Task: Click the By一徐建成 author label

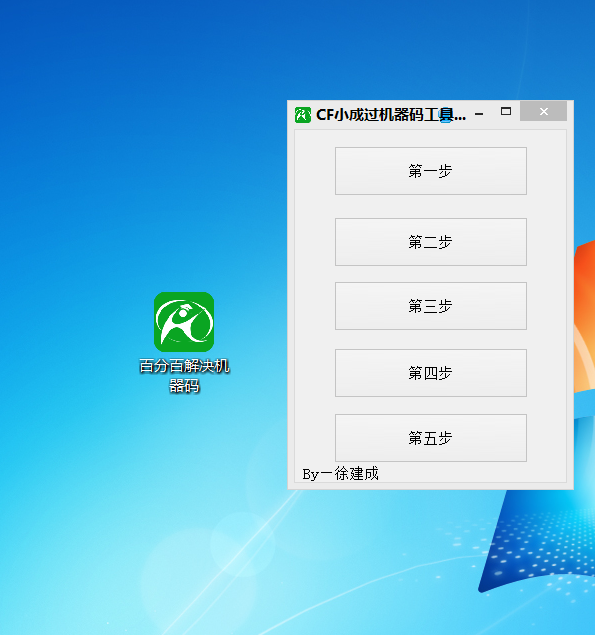Action: (x=340, y=473)
